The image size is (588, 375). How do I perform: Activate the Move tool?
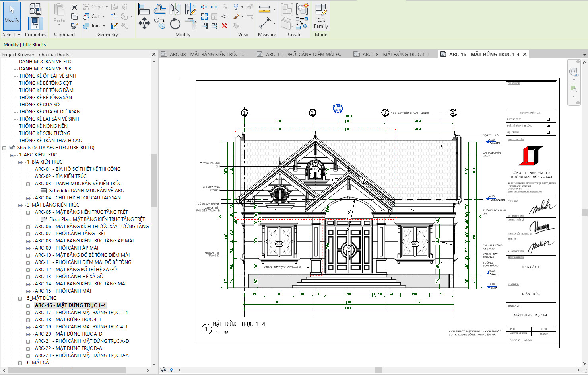point(144,23)
